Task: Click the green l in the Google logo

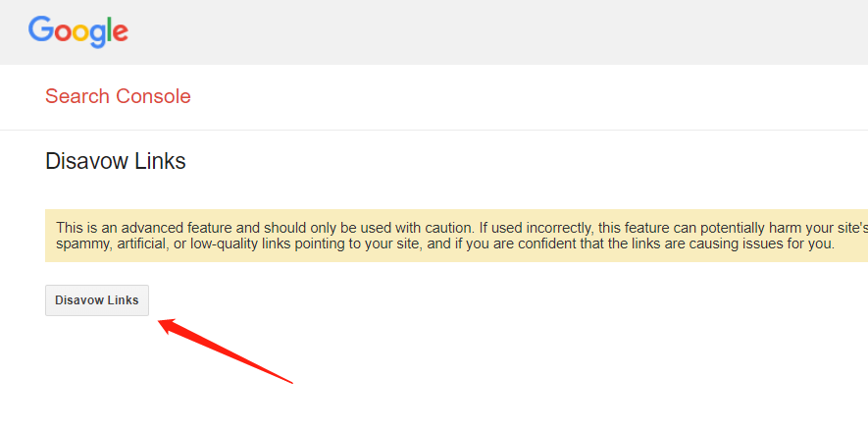Action: (108, 30)
